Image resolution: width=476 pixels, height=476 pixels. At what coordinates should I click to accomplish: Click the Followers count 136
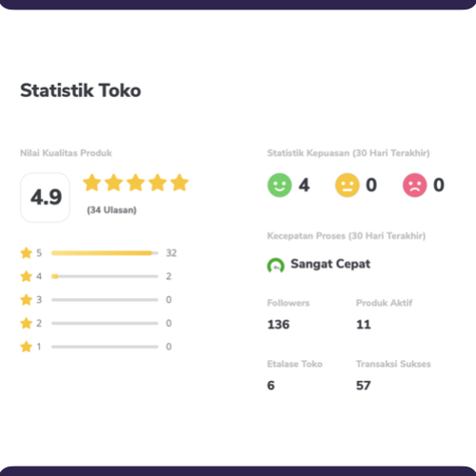(278, 325)
